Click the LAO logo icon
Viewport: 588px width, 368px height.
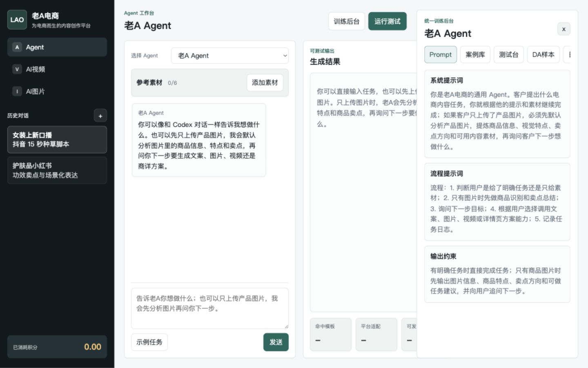pos(17,20)
